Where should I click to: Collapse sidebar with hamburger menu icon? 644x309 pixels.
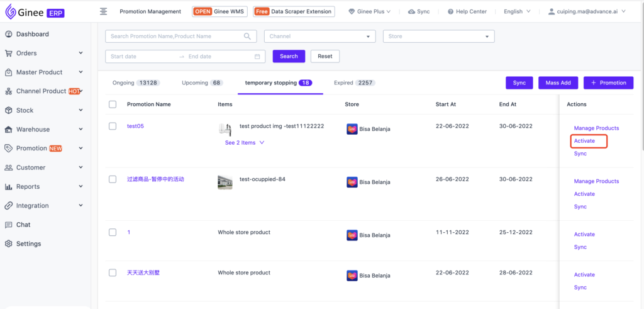coord(104,11)
